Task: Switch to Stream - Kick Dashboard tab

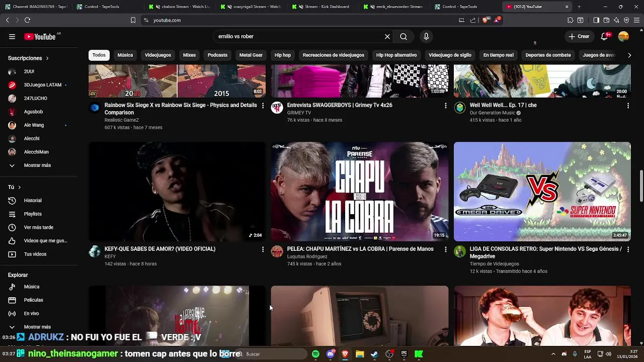Action: pos(322,7)
